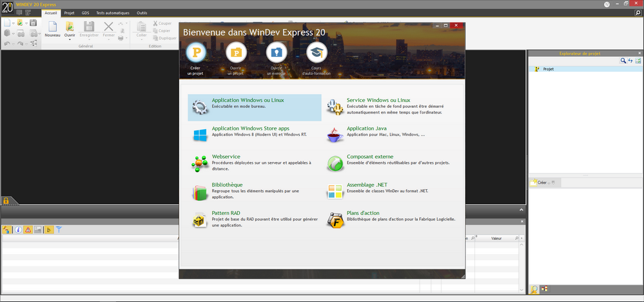Toggle the gray image filter button
Screen dimensions: 644x302
(x=38, y=230)
